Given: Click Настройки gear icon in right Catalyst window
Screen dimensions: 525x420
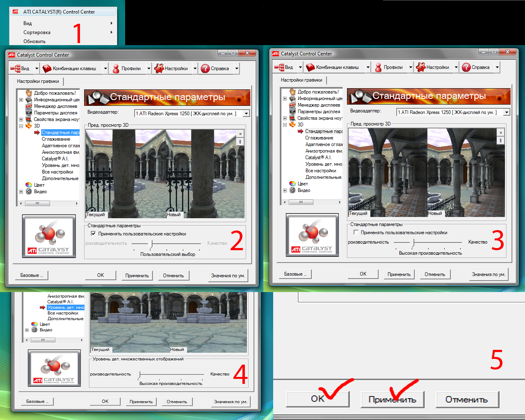Looking at the screenshot, I should coord(421,67).
